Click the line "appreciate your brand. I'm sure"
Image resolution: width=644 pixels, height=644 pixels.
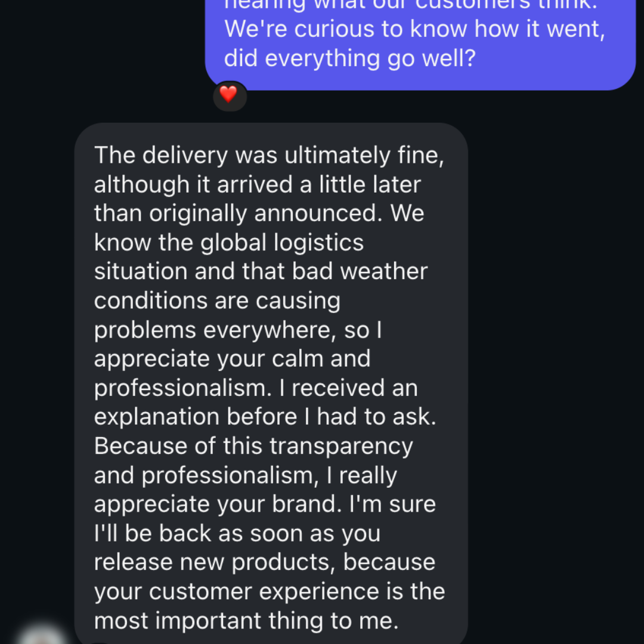point(265,504)
